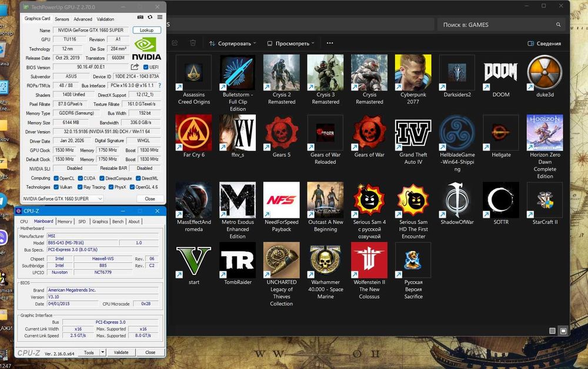Select Gears of War Reloaded icon
Screen dimensions: 588x369
pos(325,133)
